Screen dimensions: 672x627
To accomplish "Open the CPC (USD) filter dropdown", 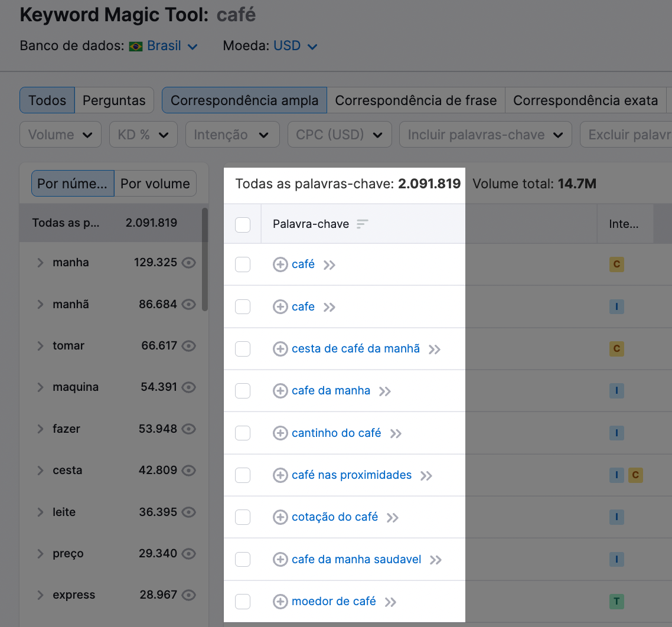I will [340, 135].
